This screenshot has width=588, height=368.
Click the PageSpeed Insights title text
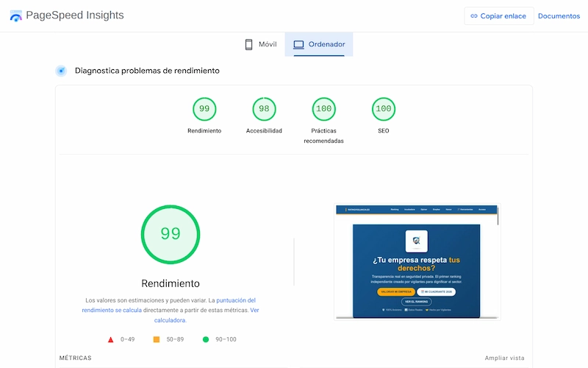point(75,15)
